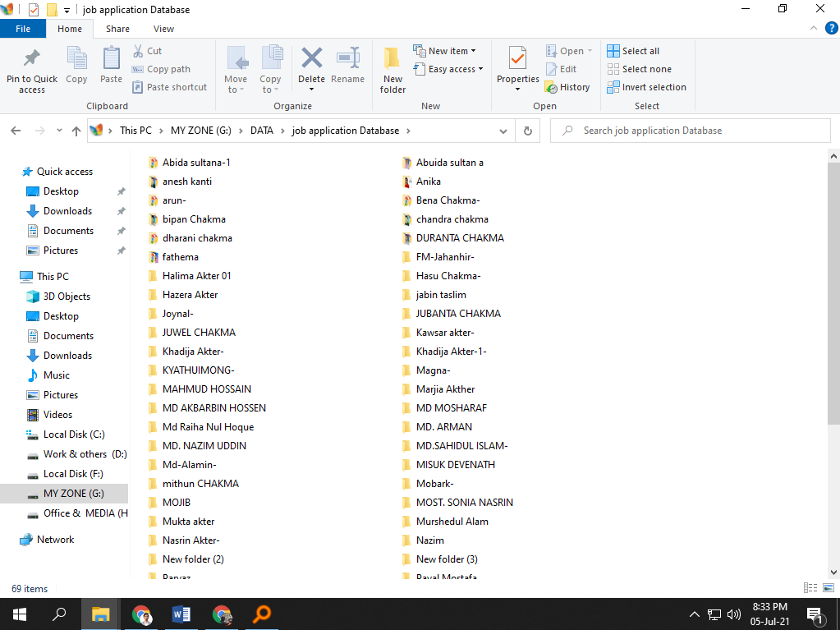Click Edit in the Open group
This screenshot has height=630, width=840.
tap(561, 69)
